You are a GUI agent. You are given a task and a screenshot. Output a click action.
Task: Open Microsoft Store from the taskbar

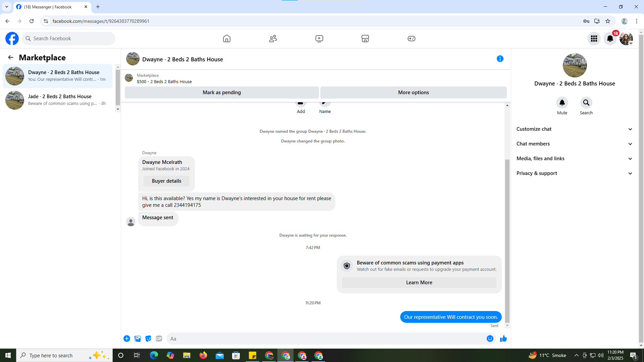[x=236, y=355]
